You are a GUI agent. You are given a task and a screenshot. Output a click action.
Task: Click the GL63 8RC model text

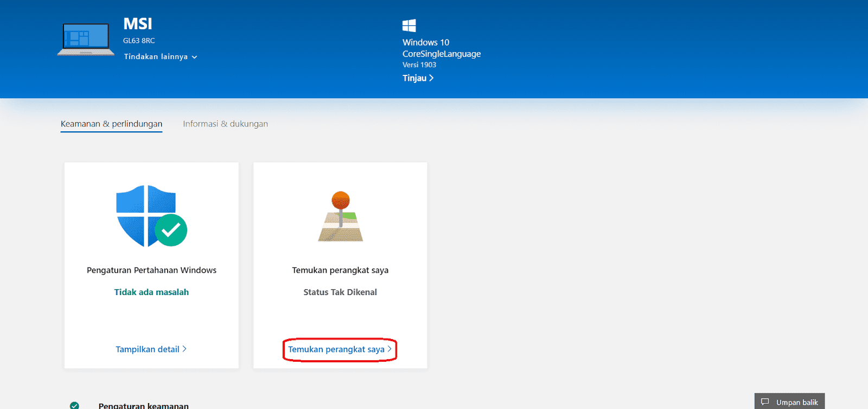coord(139,41)
